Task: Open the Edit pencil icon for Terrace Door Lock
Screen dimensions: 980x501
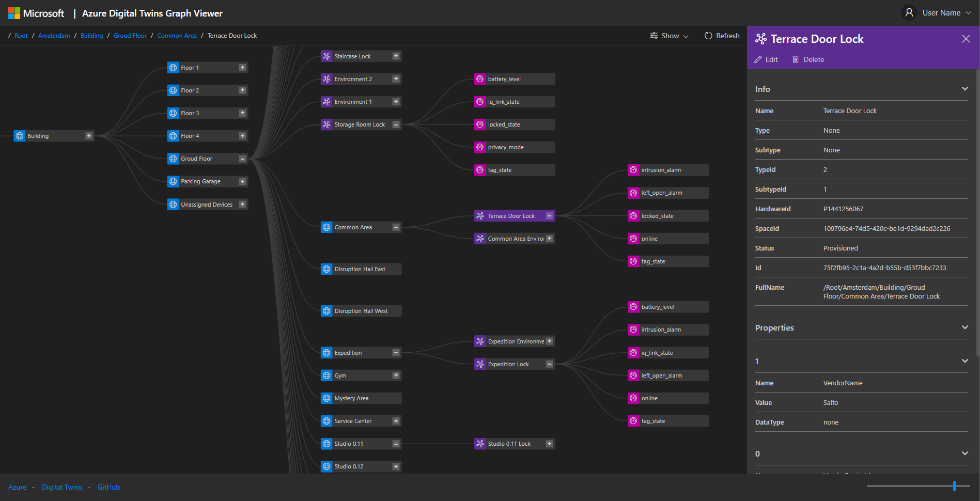Action: 758,59
